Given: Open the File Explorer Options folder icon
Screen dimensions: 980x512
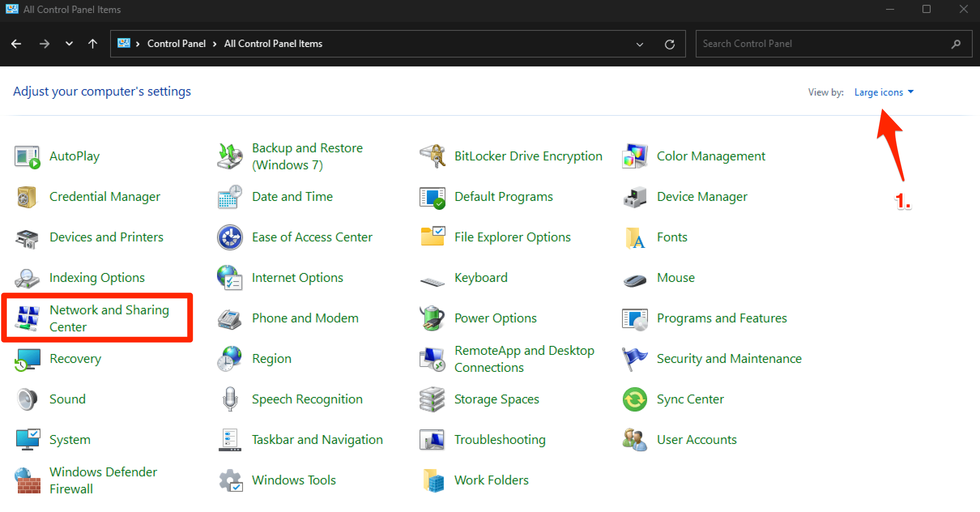Looking at the screenshot, I should [432, 237].
